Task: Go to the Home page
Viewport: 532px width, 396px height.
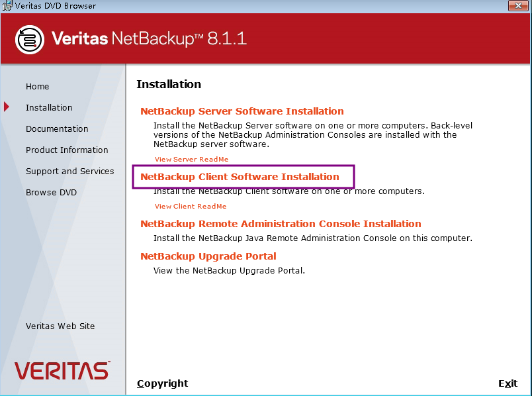Action: click(37, 86)
